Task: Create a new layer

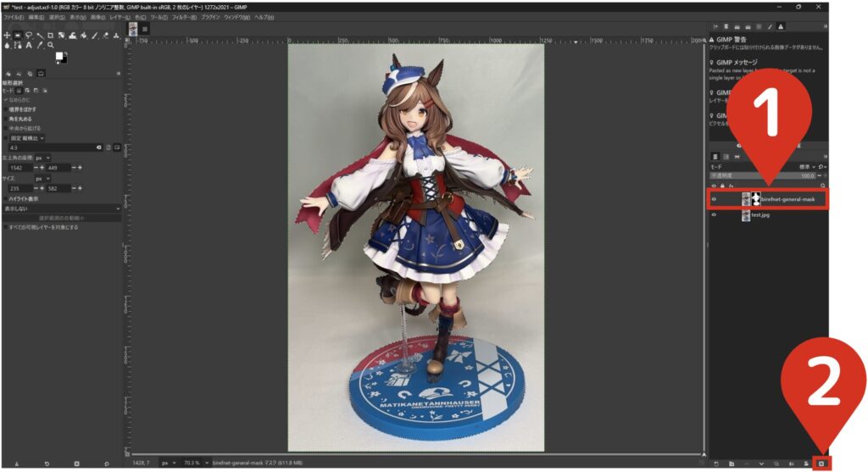Action: [x=715, y=464]
